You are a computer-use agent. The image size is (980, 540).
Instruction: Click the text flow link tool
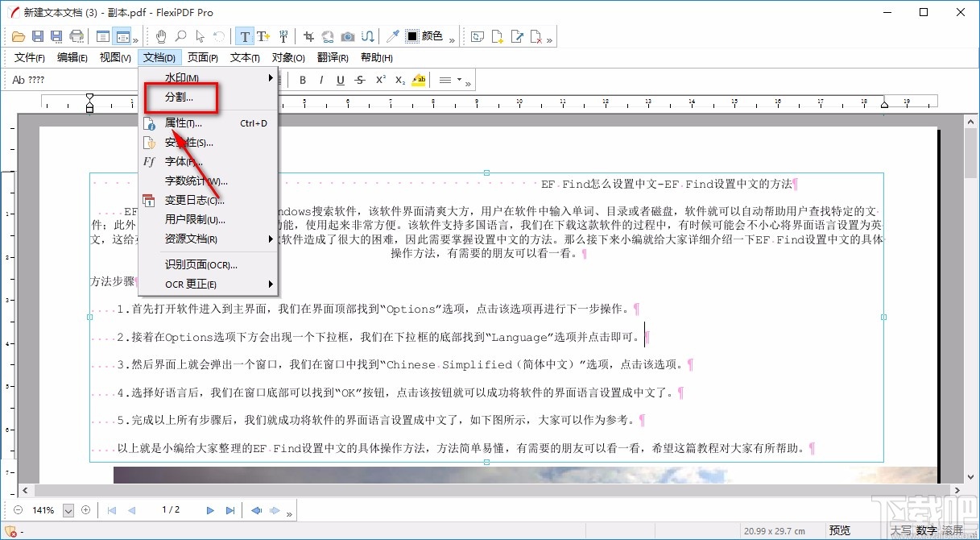[x=367, y=36]
